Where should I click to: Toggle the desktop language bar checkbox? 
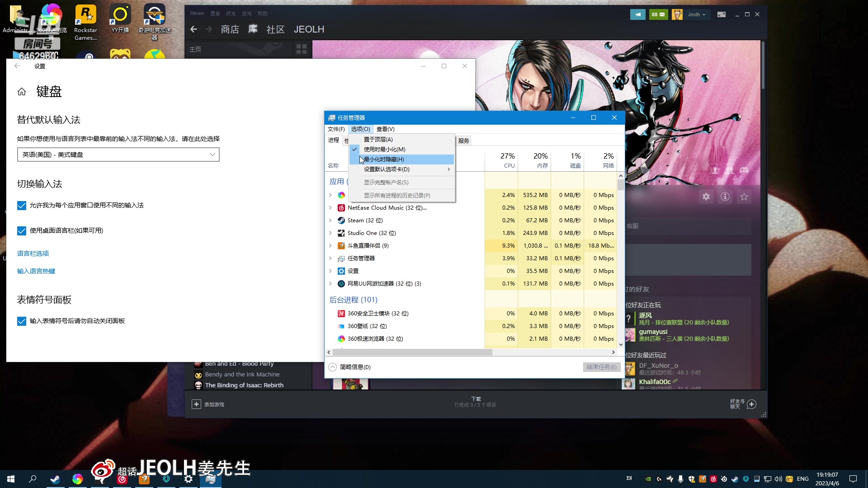(22, 231)
